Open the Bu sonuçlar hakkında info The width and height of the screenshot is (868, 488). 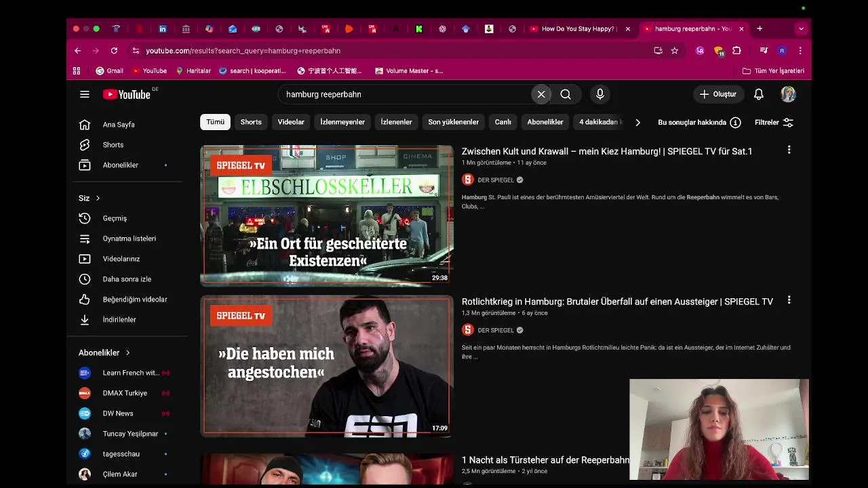[x=699, y=123]
